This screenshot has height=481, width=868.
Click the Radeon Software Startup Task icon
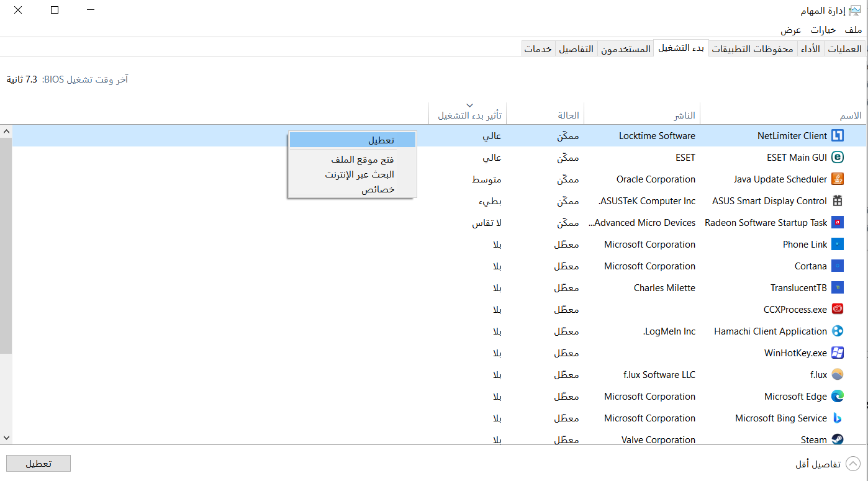838,223
